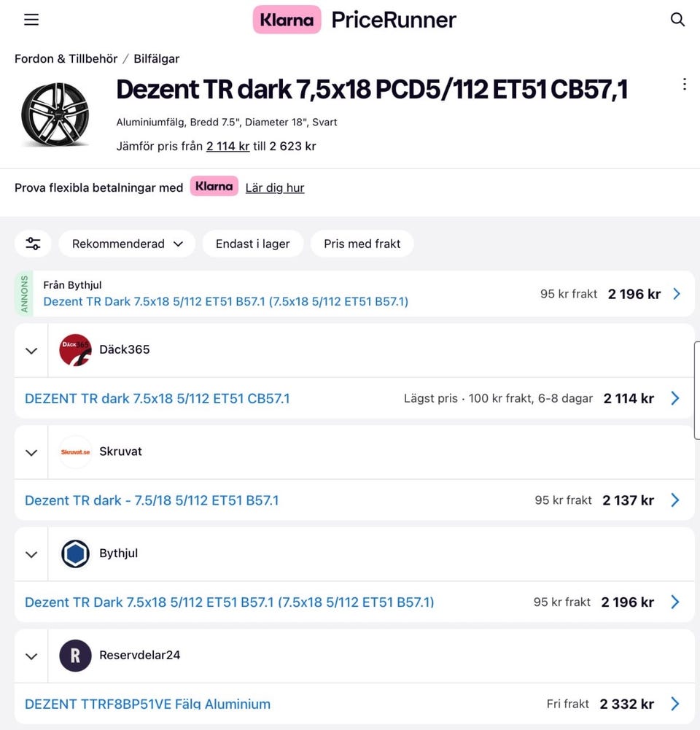Screen dimensions: 700x730
Task: Open the Däck365 DEZENT TR dark offer link
Action: [157, 398]
